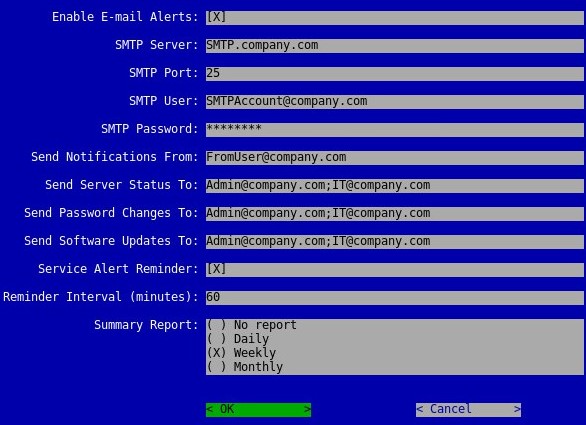Viewport: 586px width, 425px height.
Task: Select the Monthly summary report option
Action: click(x=245, y=367)
